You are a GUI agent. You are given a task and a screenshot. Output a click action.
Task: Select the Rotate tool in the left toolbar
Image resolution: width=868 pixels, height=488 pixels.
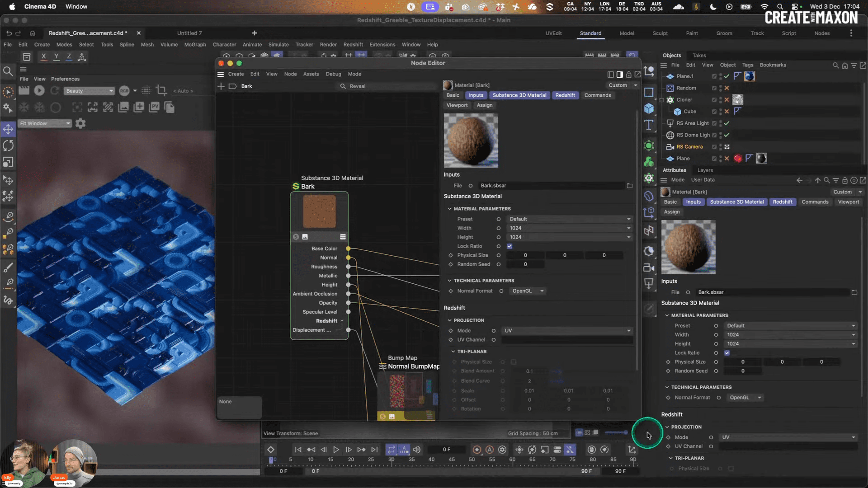[8, 145]
